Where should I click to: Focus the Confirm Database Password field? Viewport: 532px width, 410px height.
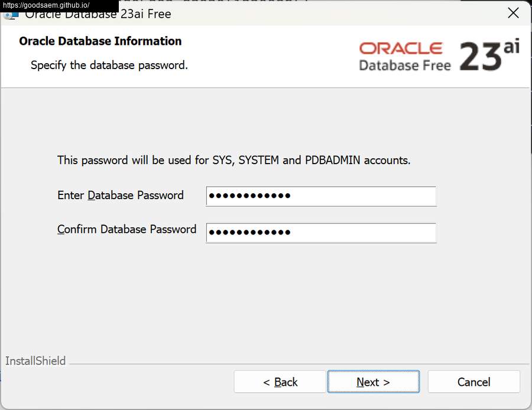point(321,233)
